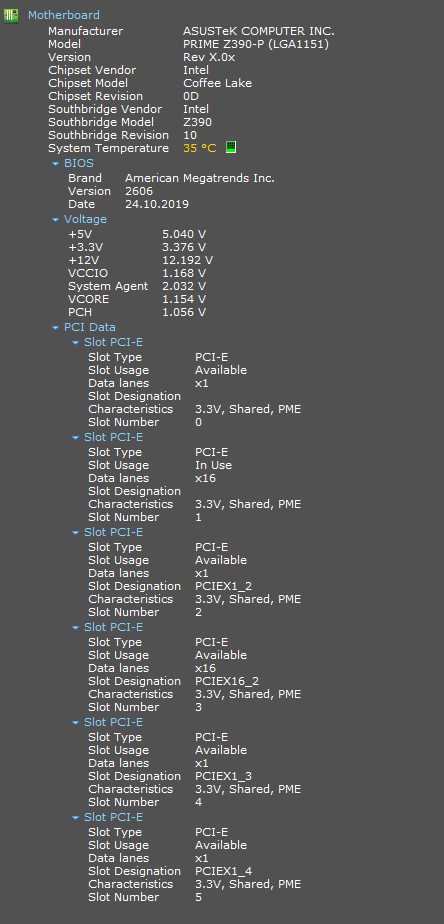Collapse the Voltage section arrow
Viewport: 444px width, 924px height.
[x=55, y=219]
